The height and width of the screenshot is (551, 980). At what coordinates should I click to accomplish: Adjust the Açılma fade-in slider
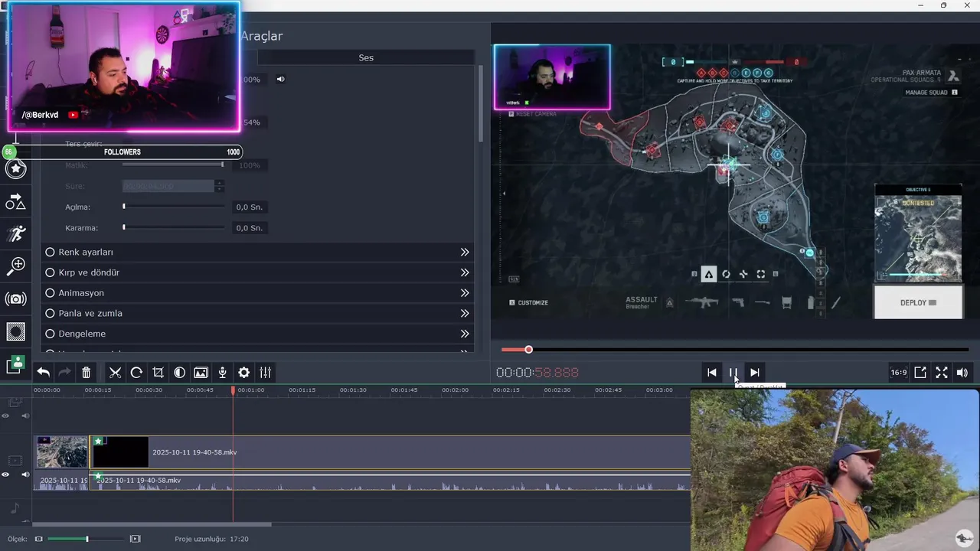[174, 207]
